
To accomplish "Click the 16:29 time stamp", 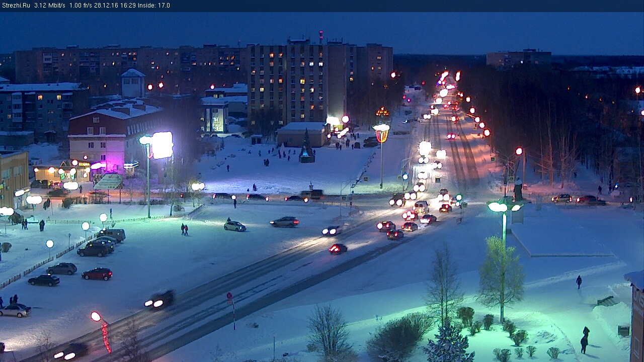I will click(128, 6).
